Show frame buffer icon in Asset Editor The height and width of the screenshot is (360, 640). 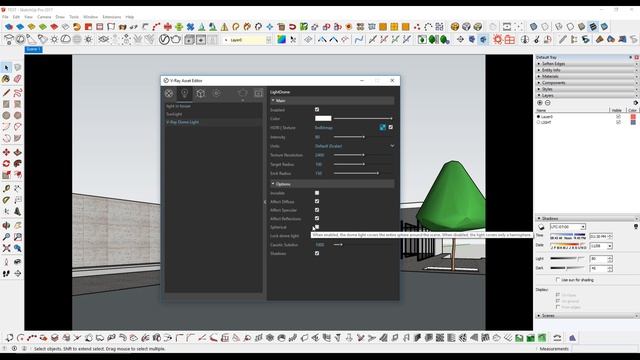click(258, 93)
